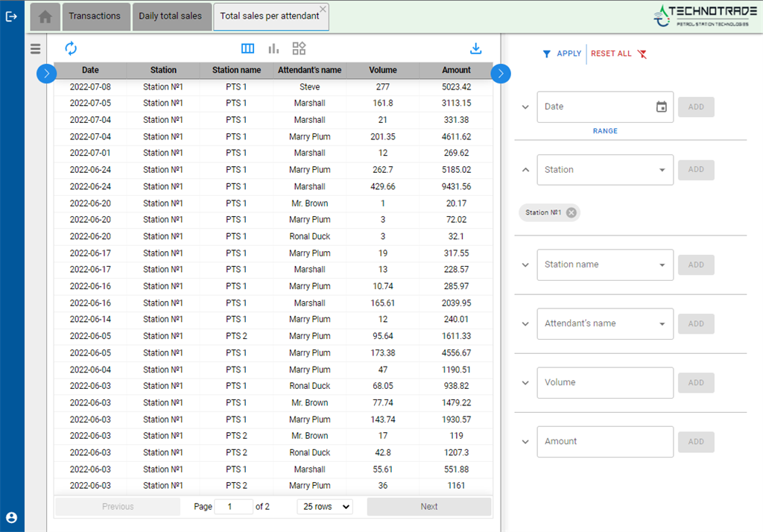The image size is (763, 532).
Task: Collapse the Station filter section
Action: 524,170
